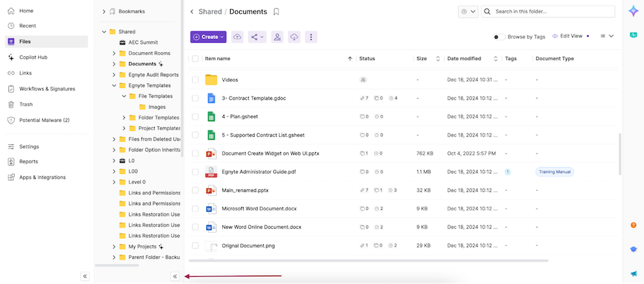Click PowerPoint icon for Main_renamed.pptx

(x=211, y=191)
